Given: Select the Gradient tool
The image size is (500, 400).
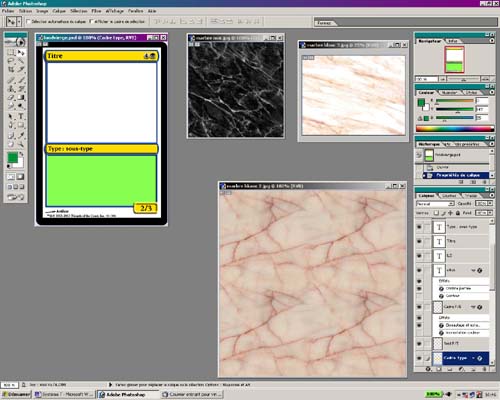Looking at the screenshot, I should (x=21, y=98).
